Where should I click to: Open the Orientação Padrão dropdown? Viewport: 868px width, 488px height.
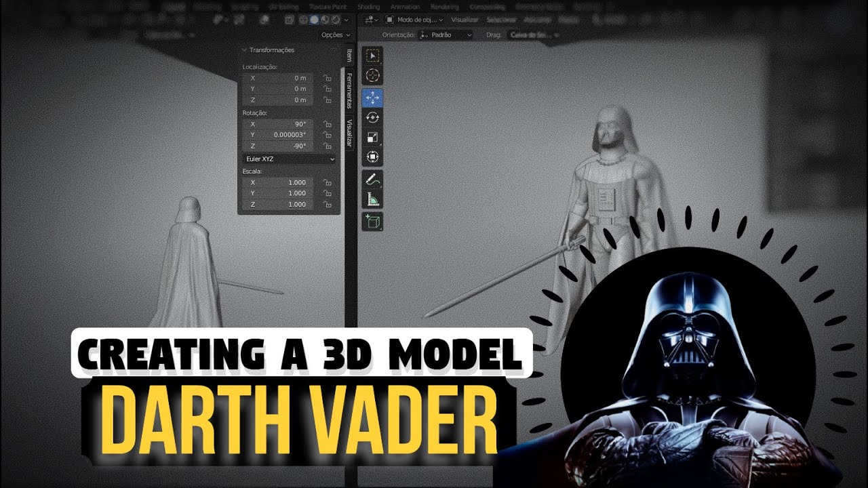coord(446,35)
